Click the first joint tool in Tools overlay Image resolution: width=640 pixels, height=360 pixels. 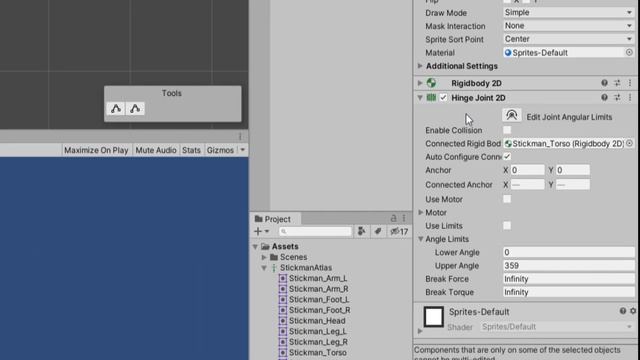point(116,109)
